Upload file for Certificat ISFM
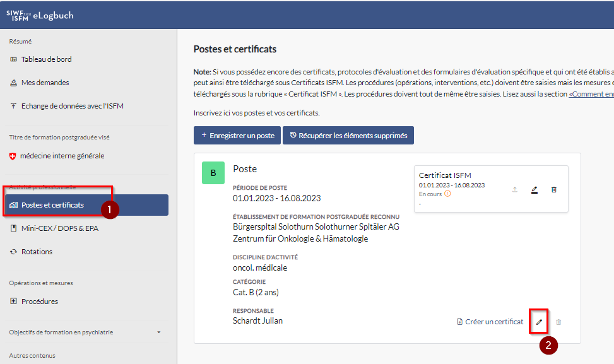 point(515,190)
